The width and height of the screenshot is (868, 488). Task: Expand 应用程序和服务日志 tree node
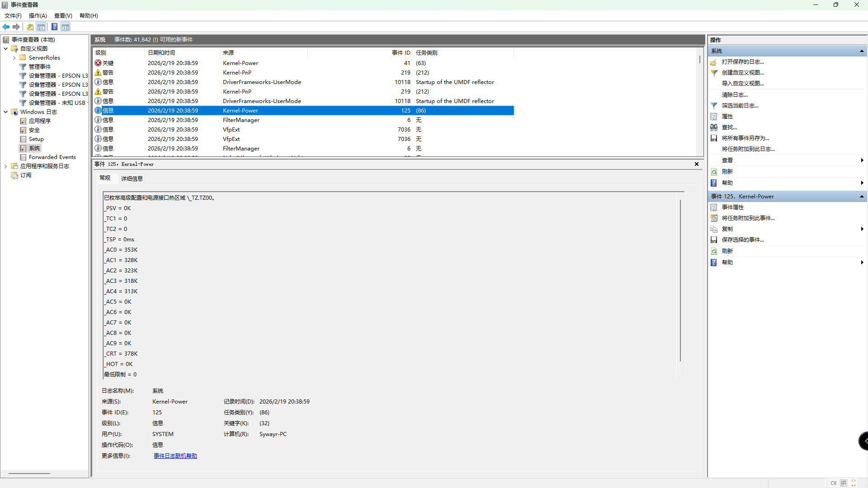pos(6,166)
